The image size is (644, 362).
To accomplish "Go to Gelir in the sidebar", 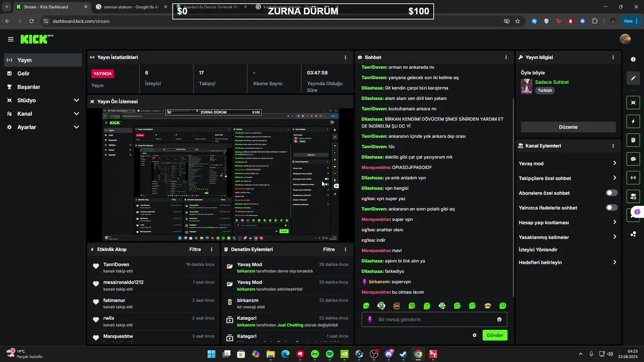I will tap(43, 73).
